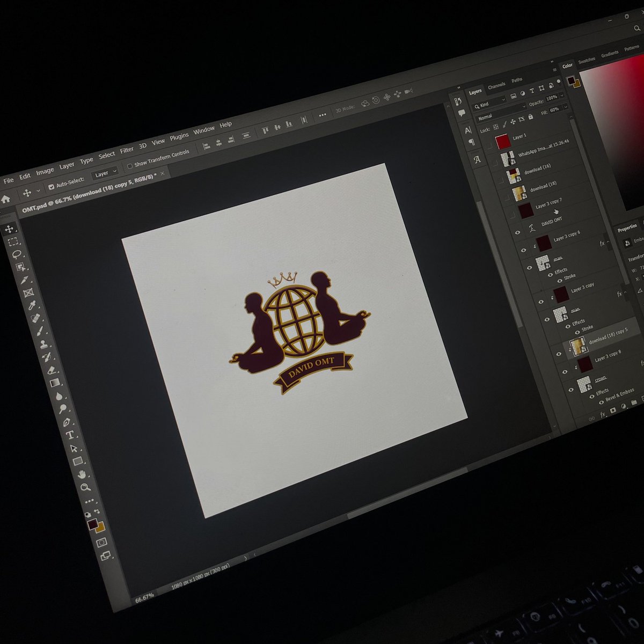
Task: Open Move tool preset picker arrow
Action: 38,191
